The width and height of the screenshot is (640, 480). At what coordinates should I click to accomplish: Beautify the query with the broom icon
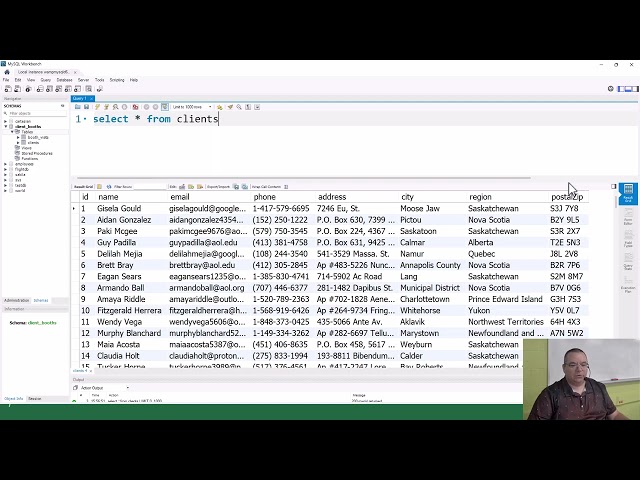point(230,107)
